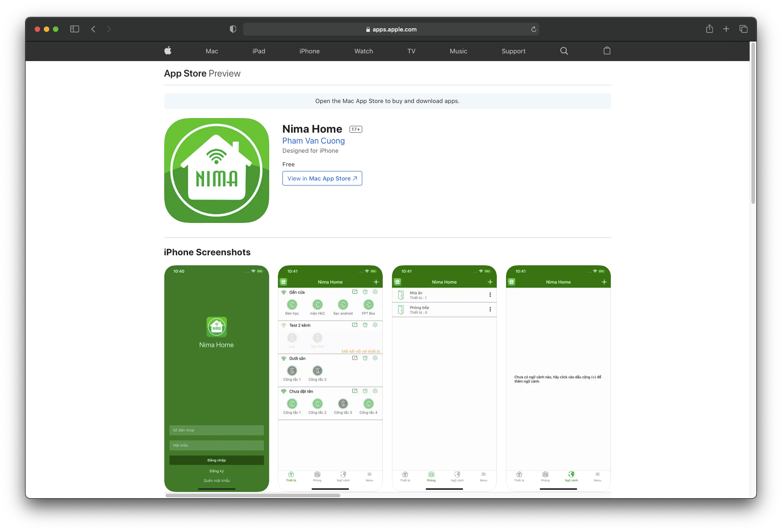This screenshot has height=532, width=782.
Task: Click the privacy shield icon
Action: [x=233, y=29]
